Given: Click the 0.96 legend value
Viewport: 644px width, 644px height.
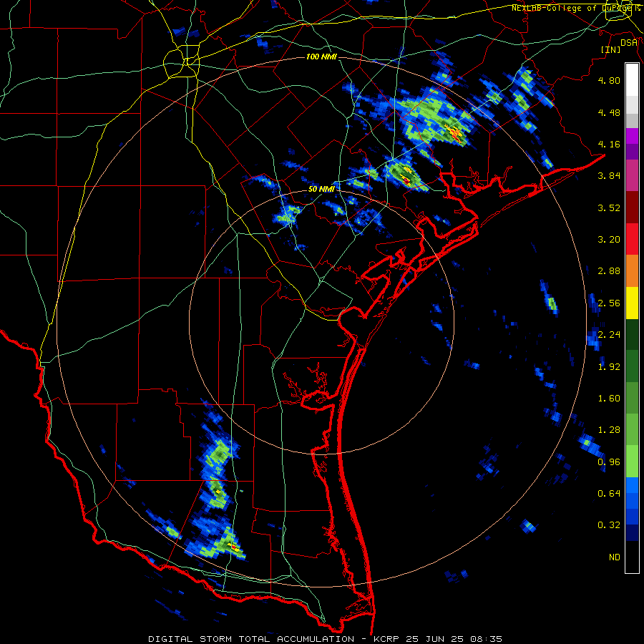Looking at the screenshot, I should [609, 462].
